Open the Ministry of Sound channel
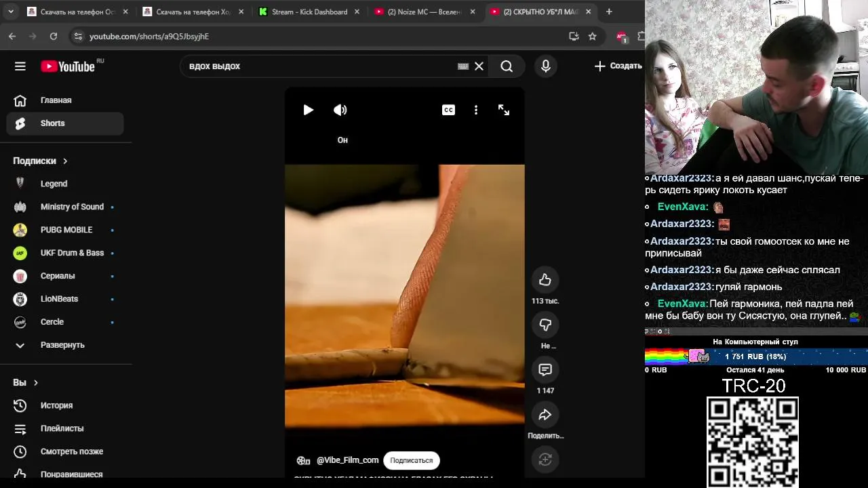The height and width of the screenshot is (488, 868). pyautogui.click(x=65, y=207)
